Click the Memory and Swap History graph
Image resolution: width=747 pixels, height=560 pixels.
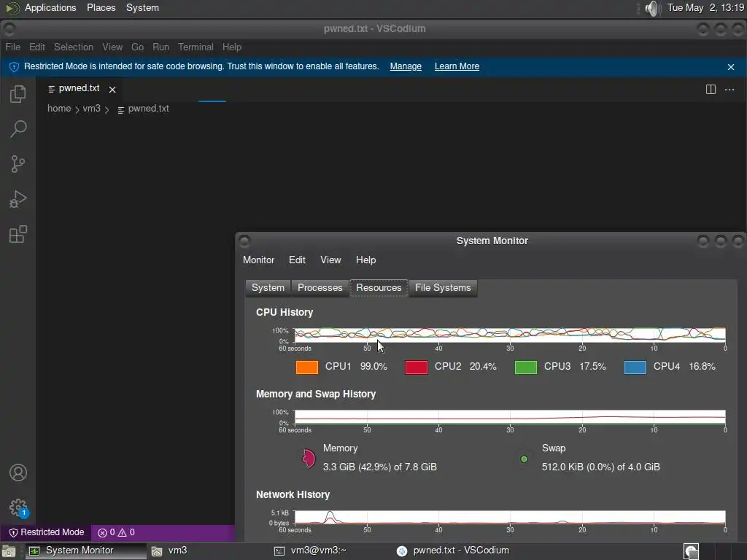pos(510,416)
